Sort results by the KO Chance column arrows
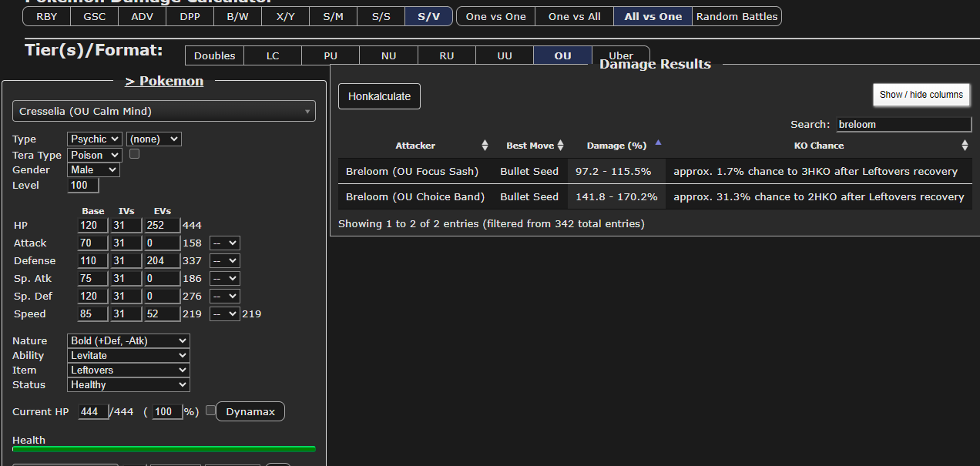The image size is (980, 466). click(965, 146)
